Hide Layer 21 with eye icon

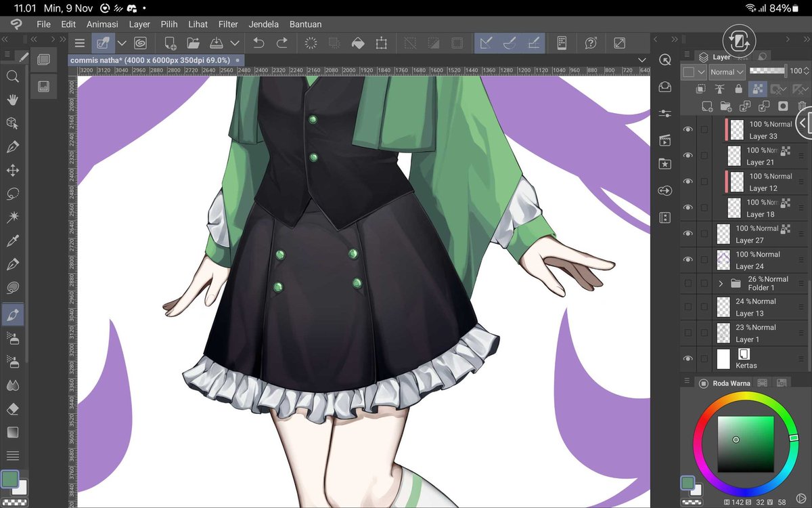pos(688,155)
